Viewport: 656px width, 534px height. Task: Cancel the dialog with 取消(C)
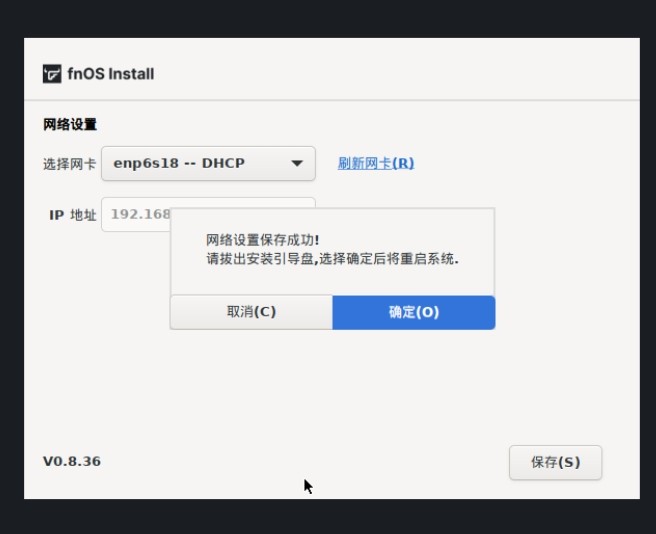251,312
